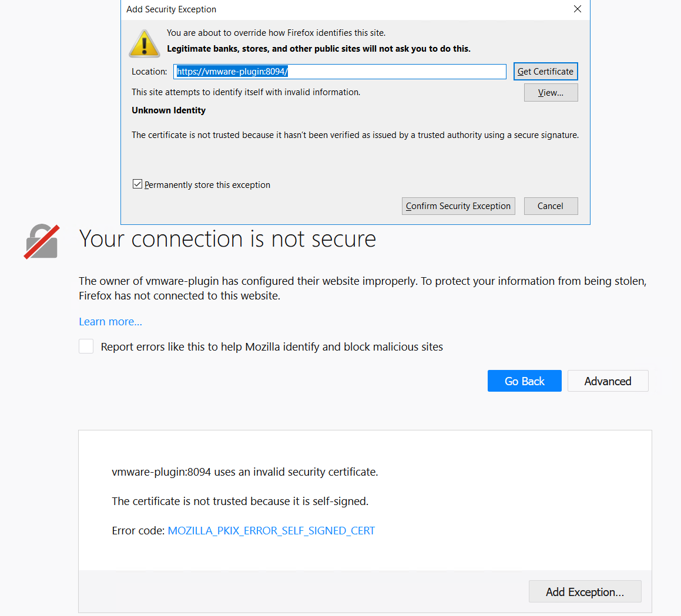Click the blue Go Back button
Viewport: 681px width, 616px height.
524,381
